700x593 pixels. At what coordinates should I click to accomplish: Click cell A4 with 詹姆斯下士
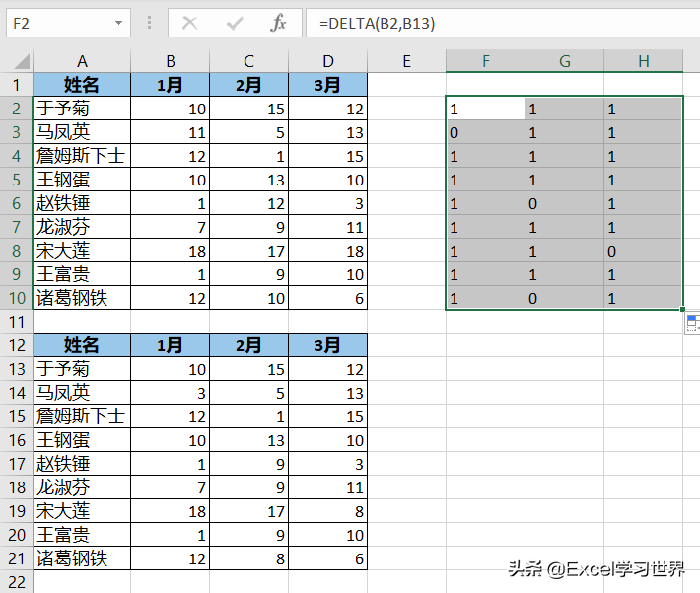click(82, 156)
